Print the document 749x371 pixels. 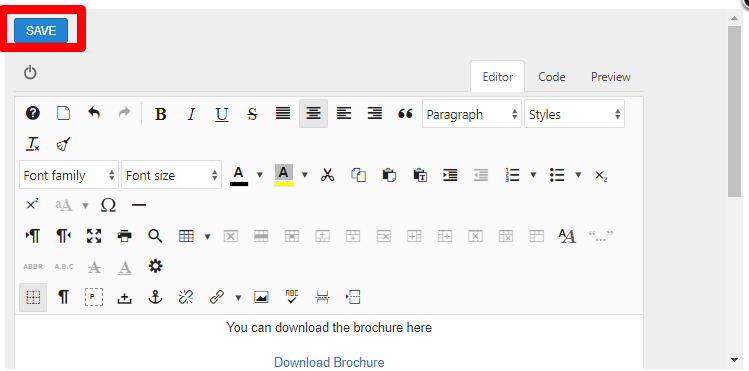tap(125, 235)
